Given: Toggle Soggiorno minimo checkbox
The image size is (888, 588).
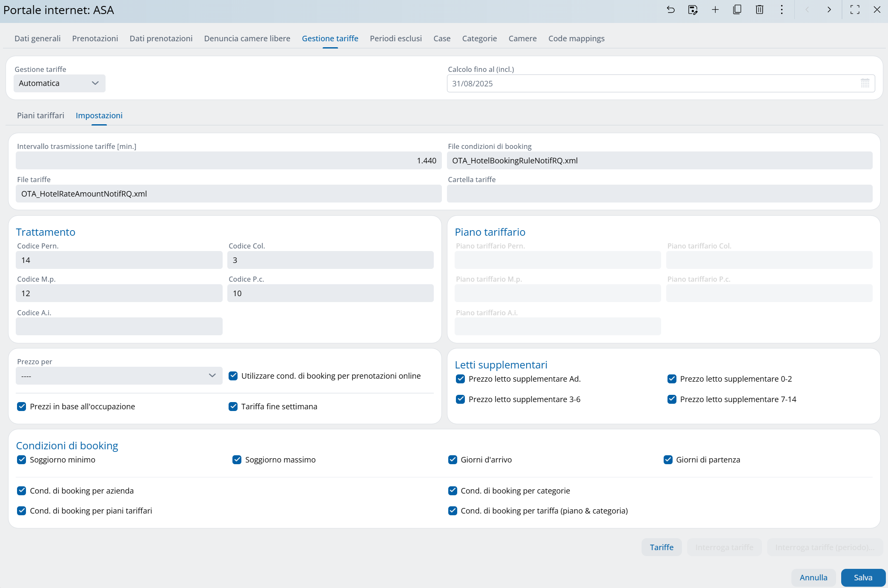Looking at the screenshot, I should pyautogui.click(x=22, y=460).
